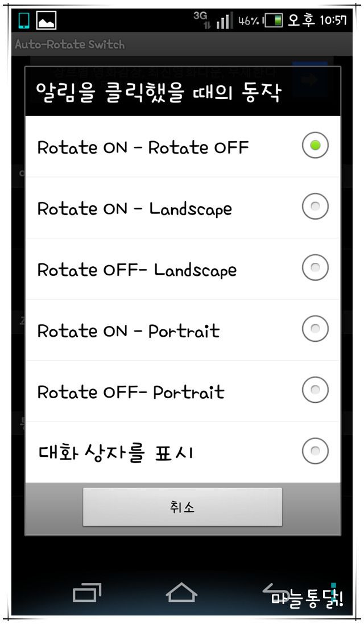This screenshot has height=624, width=364.
Task: Tap the phone rotation status icon
Action: [24, 20]
